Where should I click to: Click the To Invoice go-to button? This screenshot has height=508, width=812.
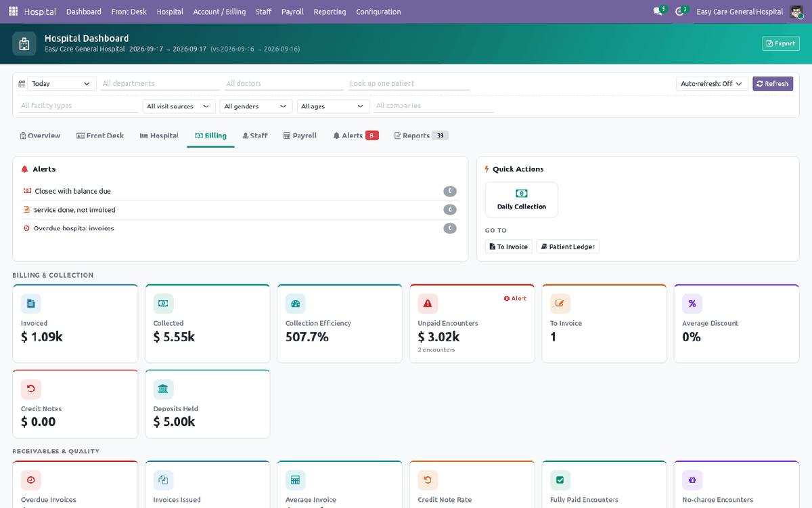(x=509, y=247)
